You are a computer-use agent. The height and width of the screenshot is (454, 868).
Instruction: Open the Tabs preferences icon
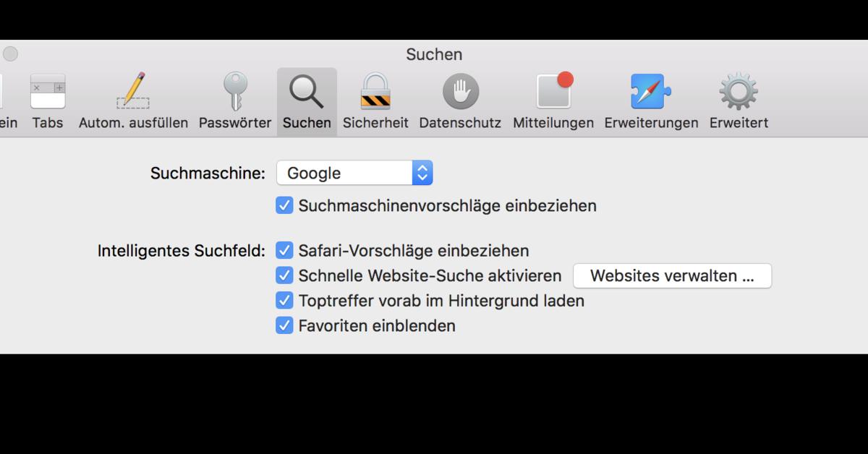(48, 92)
